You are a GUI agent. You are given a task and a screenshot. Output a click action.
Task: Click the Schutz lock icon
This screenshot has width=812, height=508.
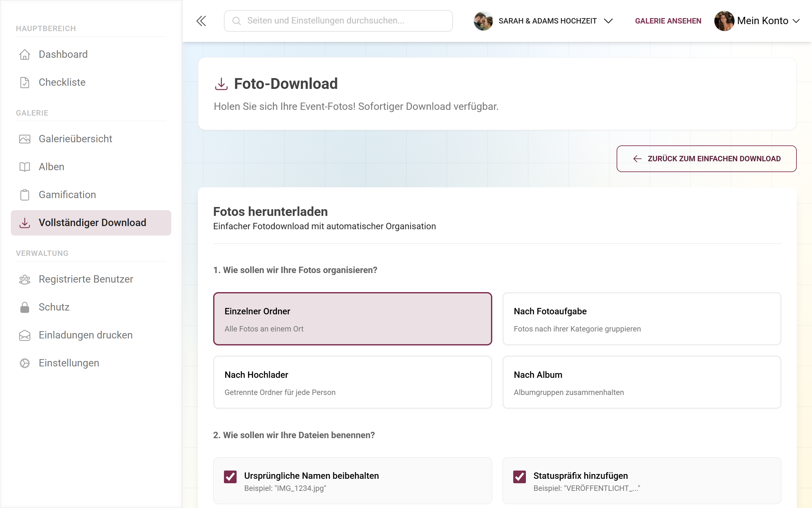tap(24, 307)
